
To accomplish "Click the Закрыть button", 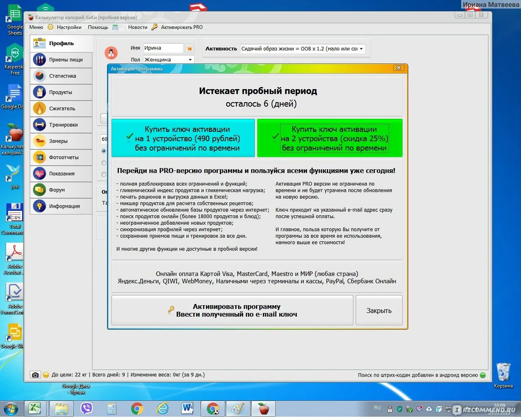I will pos(379,310).
